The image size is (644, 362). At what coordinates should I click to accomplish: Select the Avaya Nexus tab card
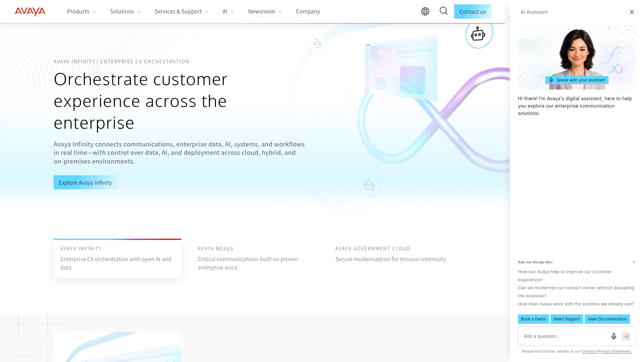(255, 258)
